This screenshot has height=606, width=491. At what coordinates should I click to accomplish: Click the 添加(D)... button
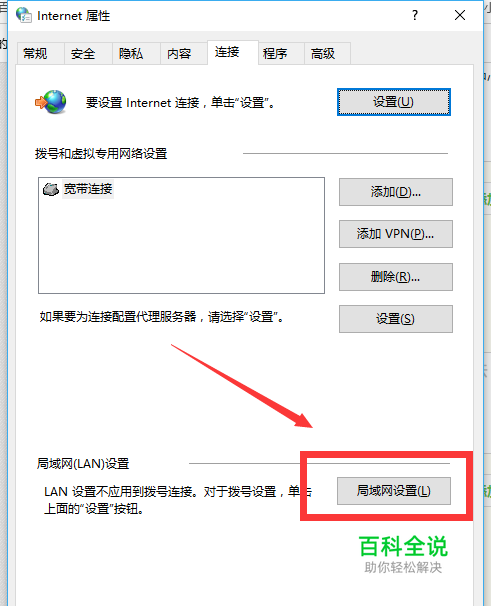(396, 192)
